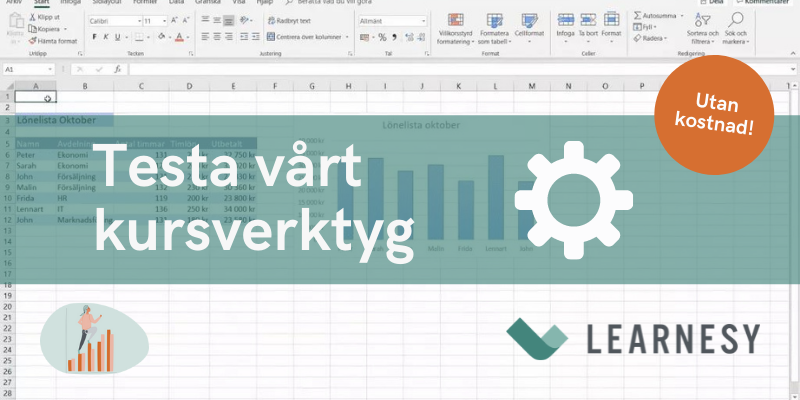Open Justering dialog launcher
The width and height of the screenshot is (800, 400).
[x=351, y=54]
